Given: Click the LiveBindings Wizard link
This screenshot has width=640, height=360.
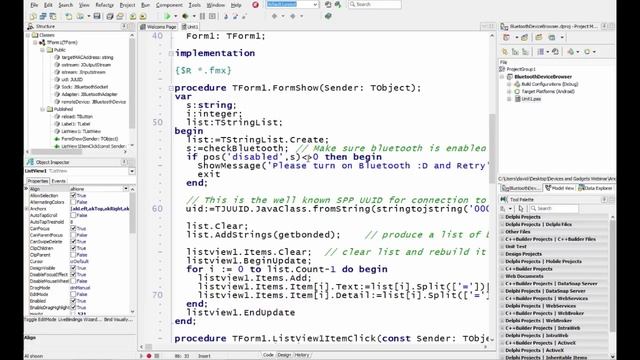Looking at the screenshot, I should point(80,319).
